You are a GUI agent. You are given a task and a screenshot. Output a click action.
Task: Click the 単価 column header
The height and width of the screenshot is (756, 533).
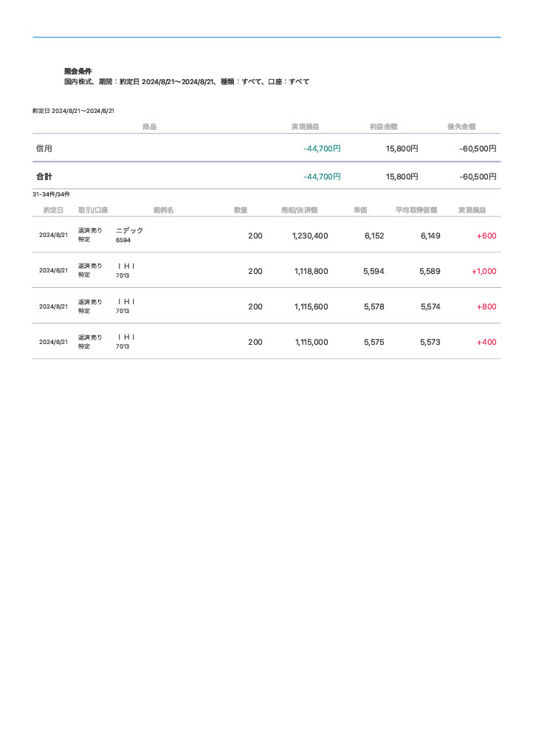[x=360, y=210]
